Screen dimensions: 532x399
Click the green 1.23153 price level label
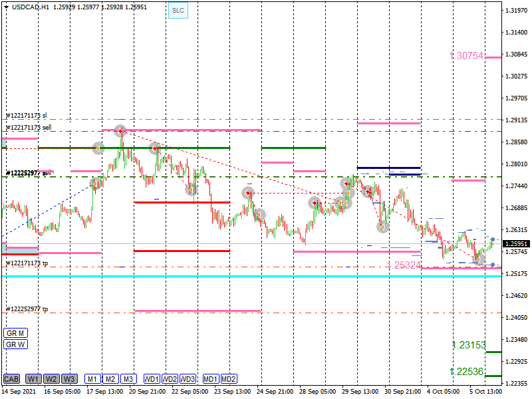468,345
